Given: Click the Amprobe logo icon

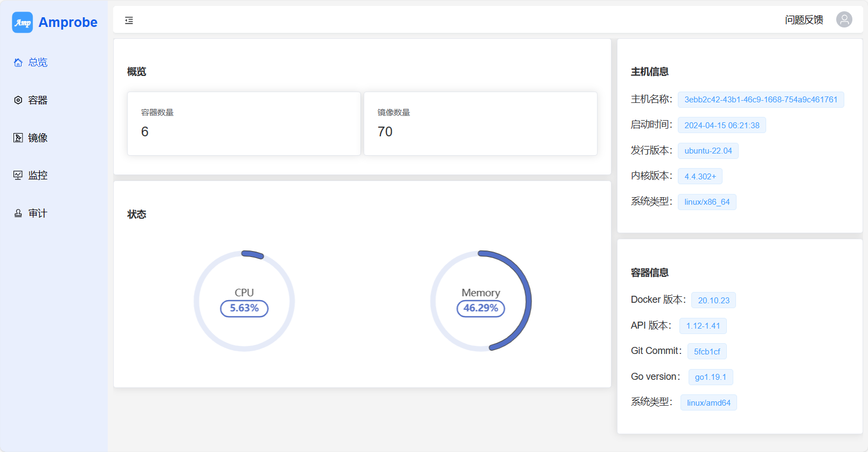Looking at the screenshot, I should 23,23.
